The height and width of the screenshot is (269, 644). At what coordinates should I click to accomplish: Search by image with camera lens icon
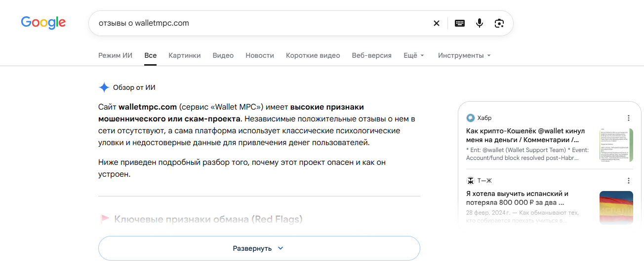[x=499, y=23]
